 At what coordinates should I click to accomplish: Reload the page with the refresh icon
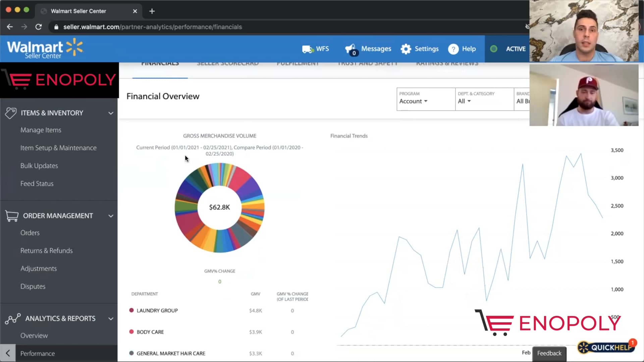[38, 27]
